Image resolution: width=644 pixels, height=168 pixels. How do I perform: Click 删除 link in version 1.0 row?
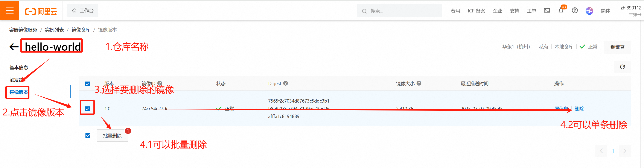tap(579, 109)
